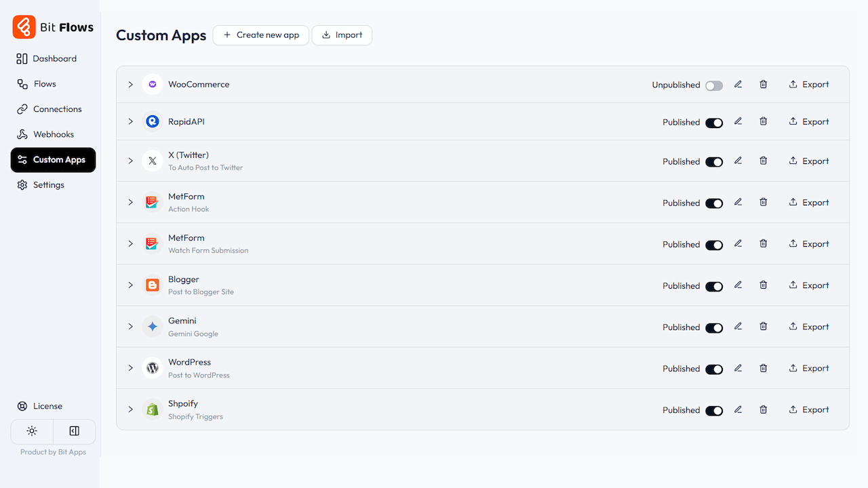Click the Import button
This screenshot has height=488, width=868.
[342, 35]
